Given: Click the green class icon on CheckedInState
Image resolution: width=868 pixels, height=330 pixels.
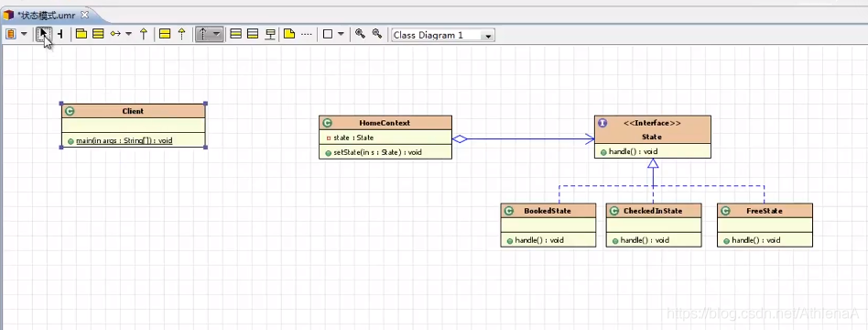Looking at the screenshot, I should pyautogui.click(x=613, y=211).
